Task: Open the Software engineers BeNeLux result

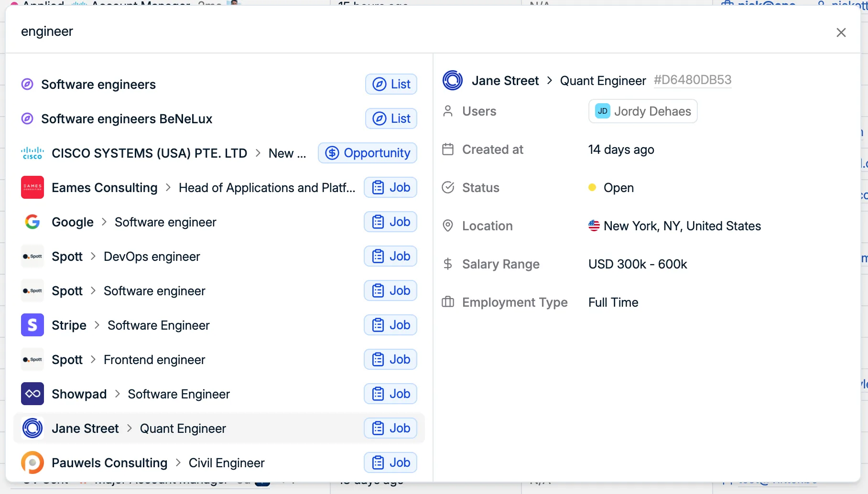Action: [219, 119]
